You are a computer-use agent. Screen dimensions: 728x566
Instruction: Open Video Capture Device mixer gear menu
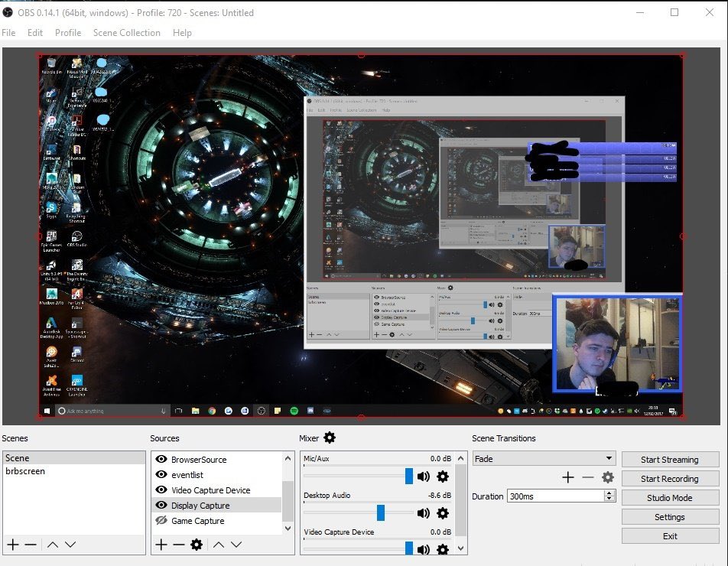click(443, 549)
